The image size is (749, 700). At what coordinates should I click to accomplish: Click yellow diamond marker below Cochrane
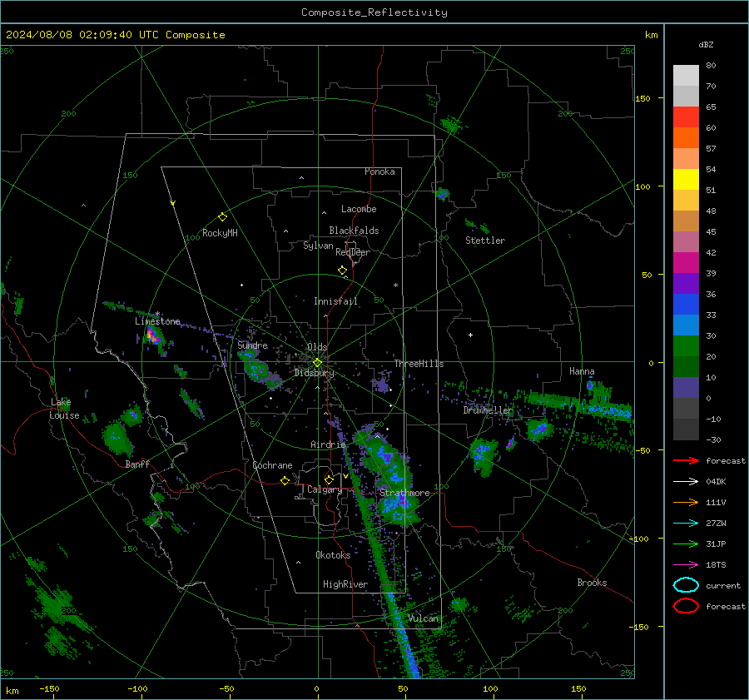click(x=285, y=480)
